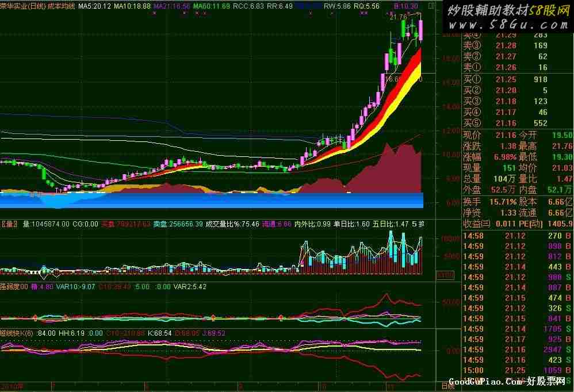
Task: Select the 买⑤ 21.16 bid row
Action: (x=505, y=123)
